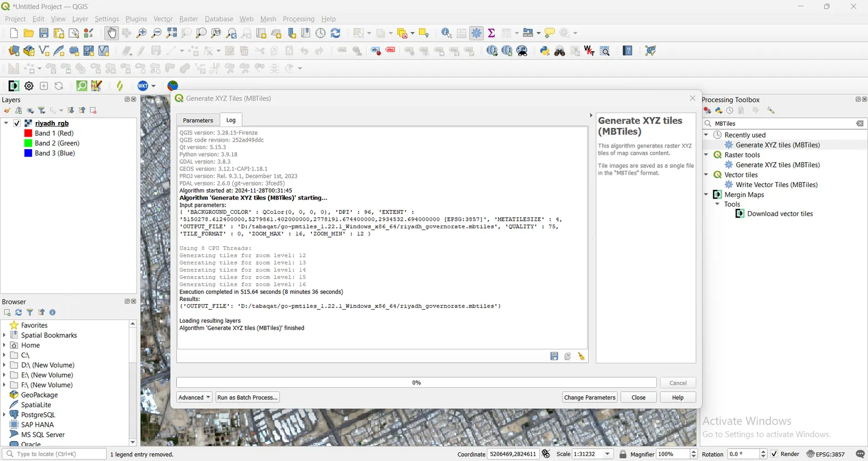The width and height of the screenshot is (868, 461).
Task: Click the Messages log speech bubble icon
Action: click(860, 454)
